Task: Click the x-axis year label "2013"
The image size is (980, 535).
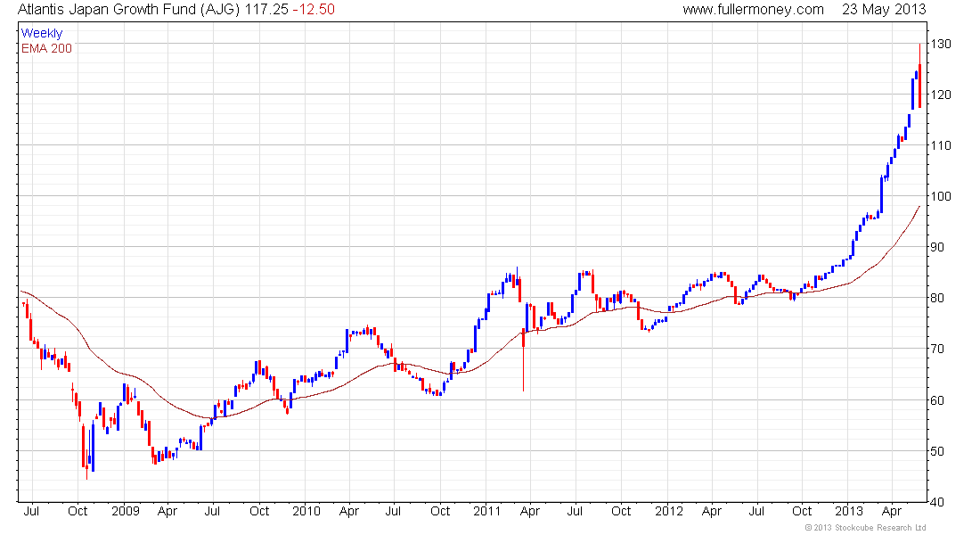Action: (x=849, y=511)
